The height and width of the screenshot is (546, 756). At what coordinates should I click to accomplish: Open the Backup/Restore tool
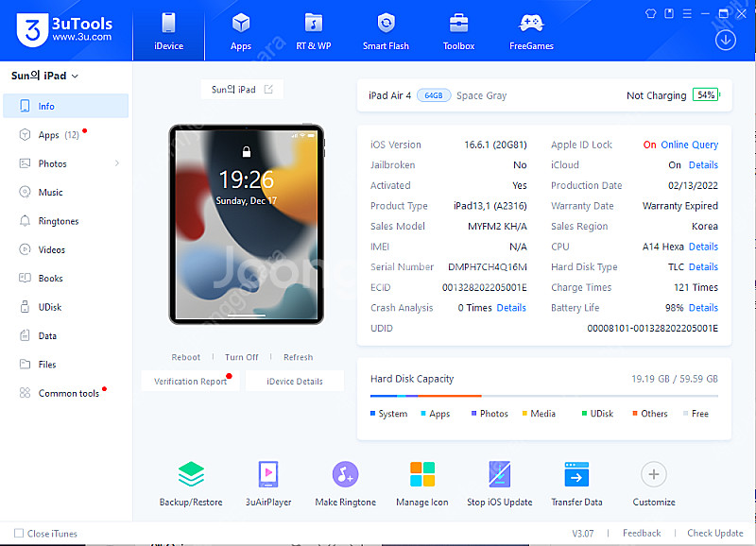tap(191, 484)
